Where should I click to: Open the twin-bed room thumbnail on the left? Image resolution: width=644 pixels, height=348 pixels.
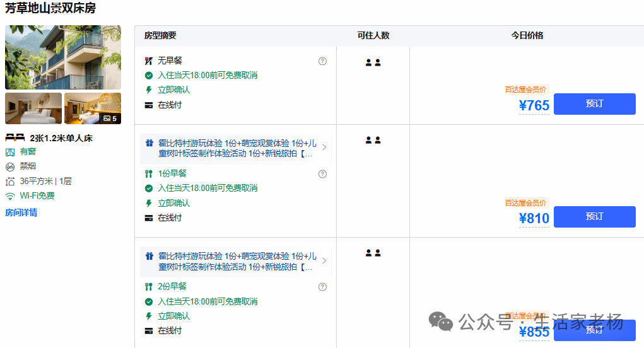(33, 108)
